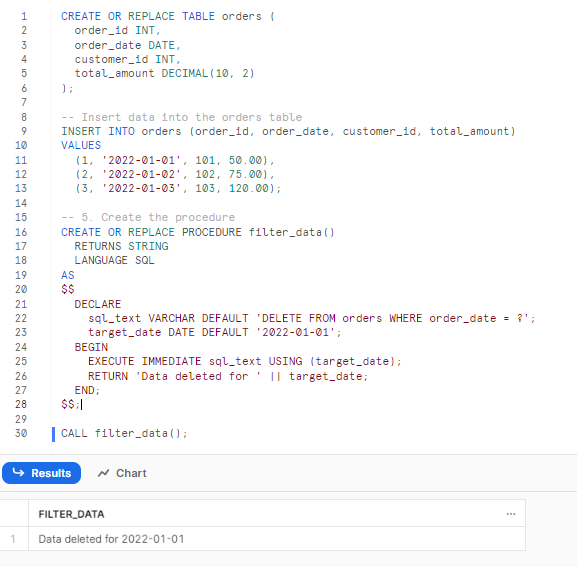Viewport: 577px width, 567px height.
Task: Click the 'sql_text VARCHAR DEFAULT' line
Action: coord(311,318)
